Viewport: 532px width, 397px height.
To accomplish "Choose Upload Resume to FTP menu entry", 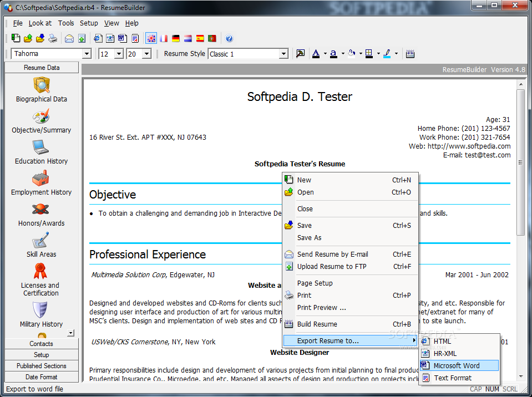I will click(x=351, y=267).
